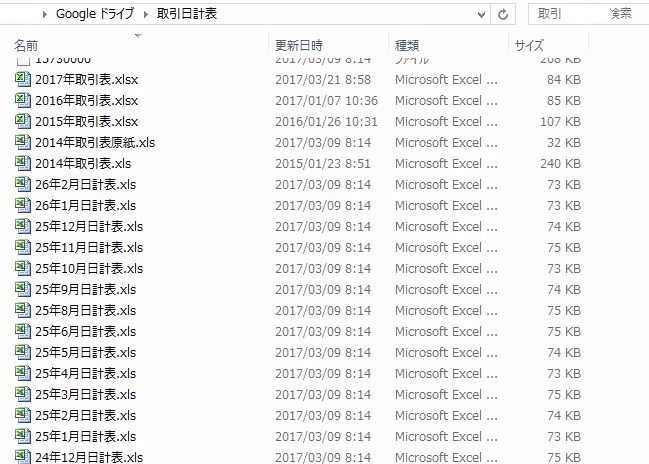
Task: Select file name 26年2月日計表.xls
Action: 86,185
